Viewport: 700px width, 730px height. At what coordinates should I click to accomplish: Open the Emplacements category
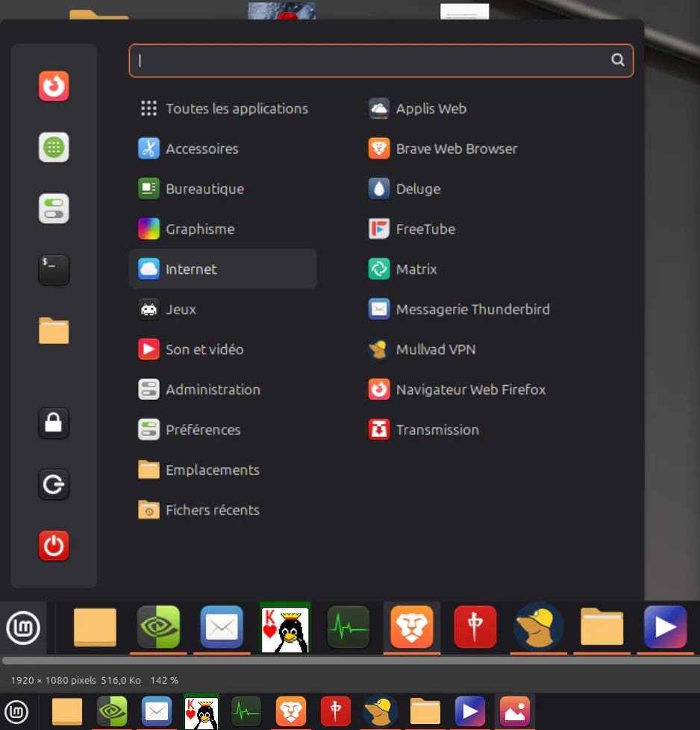tap(223, 469)
